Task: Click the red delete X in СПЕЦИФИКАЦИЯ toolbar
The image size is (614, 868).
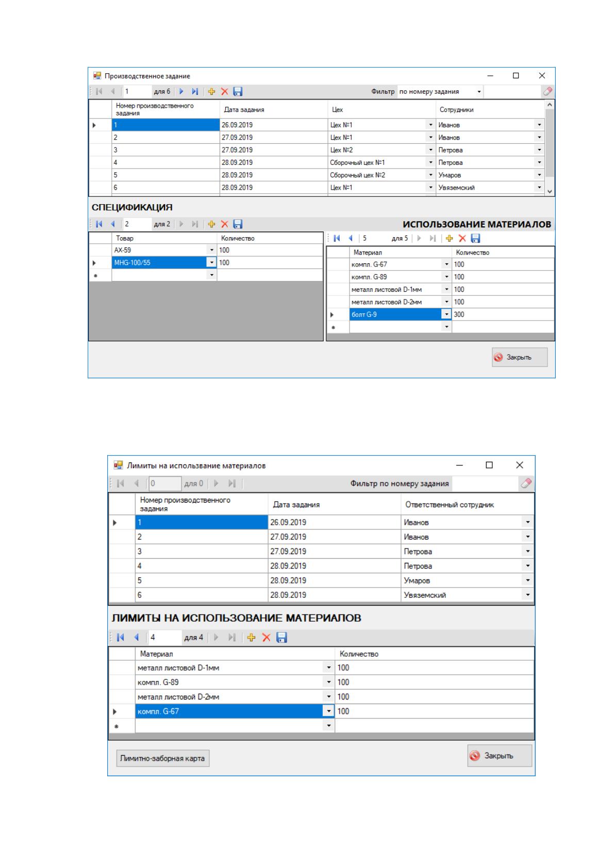Action: (x=224, y=224)
